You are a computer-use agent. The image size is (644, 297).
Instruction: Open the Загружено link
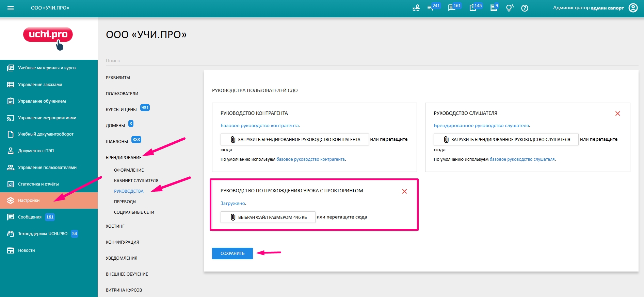click(x=233, y=204)
